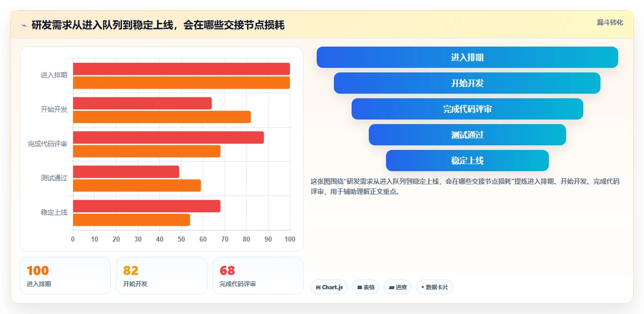Click the 进入排期 axis label on chart
The width and height of the screenshot is (644, 314).
54,75
